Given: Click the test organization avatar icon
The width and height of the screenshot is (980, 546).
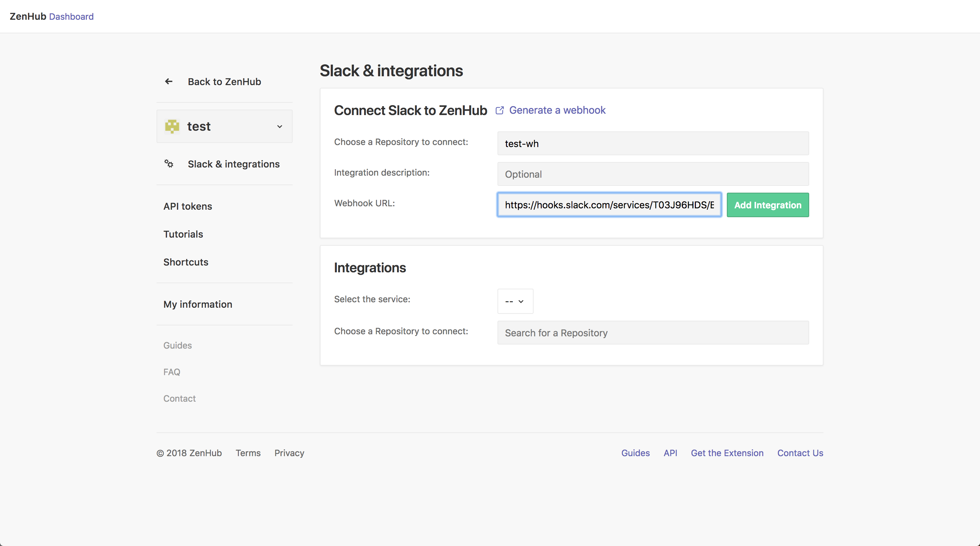Looking at the screenshot, I should tap(172, 126).
